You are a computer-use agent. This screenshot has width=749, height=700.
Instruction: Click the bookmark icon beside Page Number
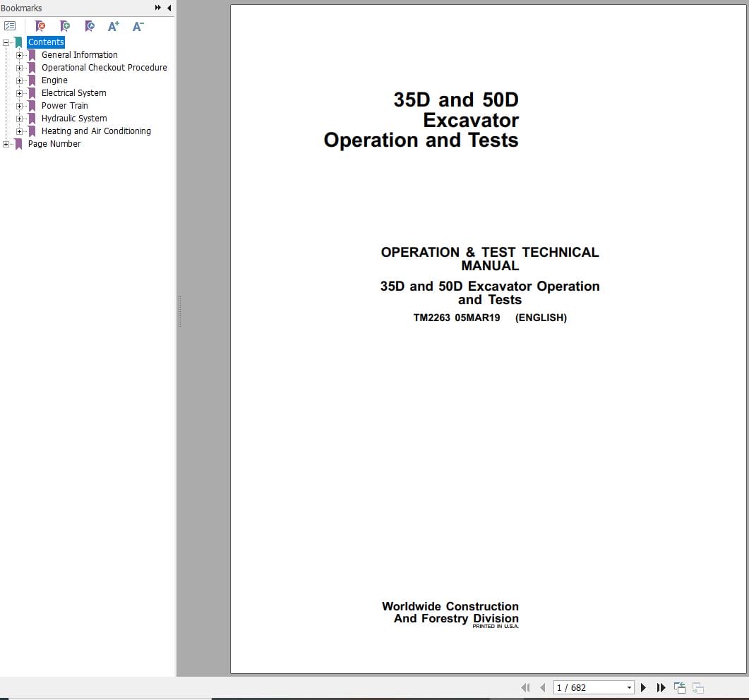click(18, 144)
